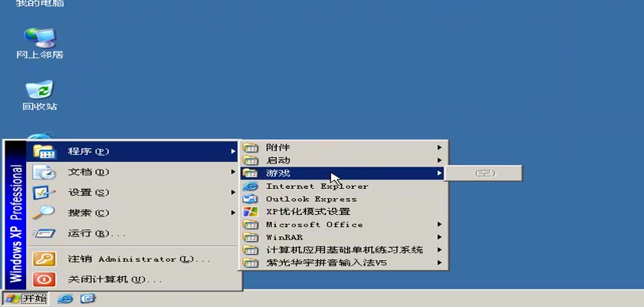Click the Outlook Express quick launch taskbar icon
The image size is (644, 307).
[88, 299]
